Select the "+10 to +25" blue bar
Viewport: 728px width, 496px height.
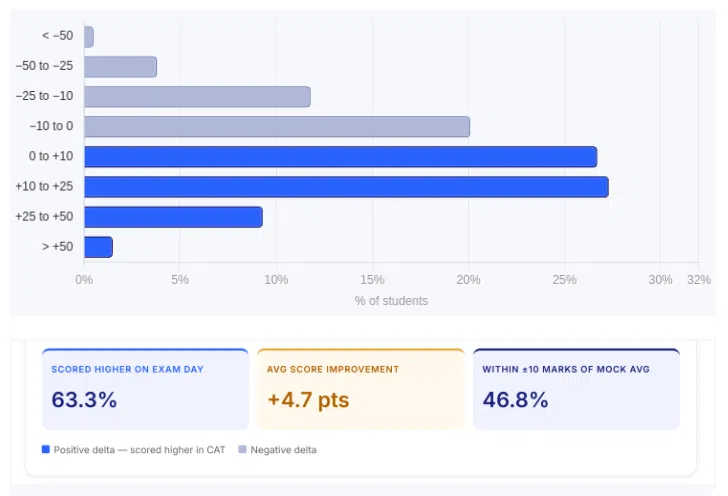[x=346, y=187]
